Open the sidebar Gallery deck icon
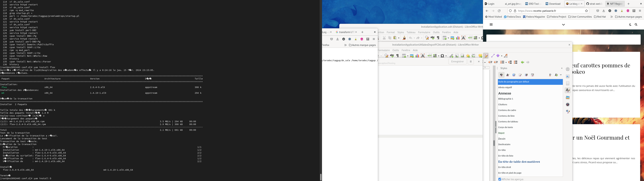Screen dimensions: 644x181 pyautogui.click(x=568, y=98)
